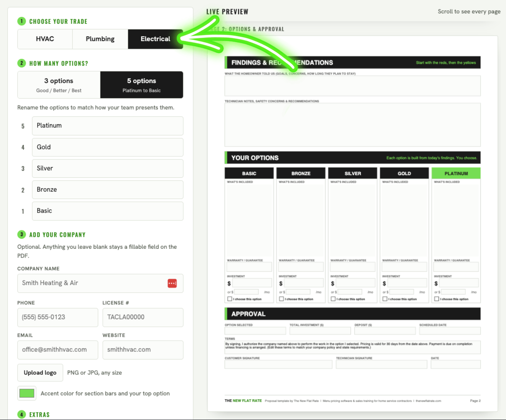Check 'I choose this option' under Platinum
This screenshot has width=506, height=420.
point(437,299)
